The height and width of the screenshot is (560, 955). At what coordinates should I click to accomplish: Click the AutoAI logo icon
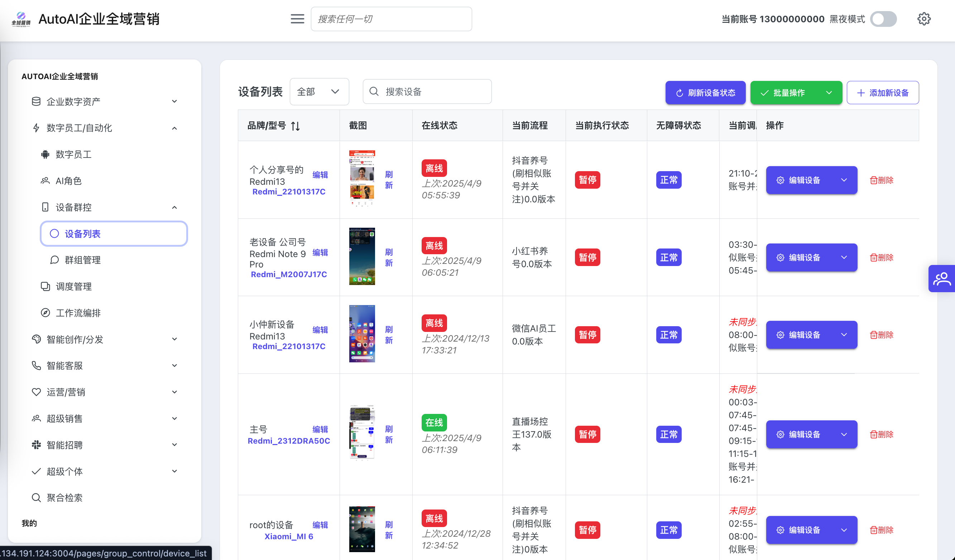(x=21, y=19)
